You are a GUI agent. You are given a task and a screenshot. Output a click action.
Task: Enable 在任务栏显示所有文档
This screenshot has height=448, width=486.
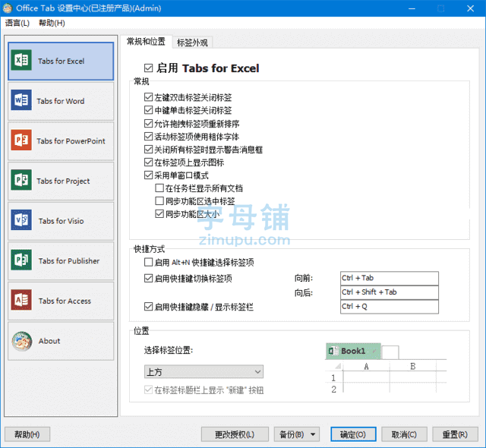click(x=159, y=188)
